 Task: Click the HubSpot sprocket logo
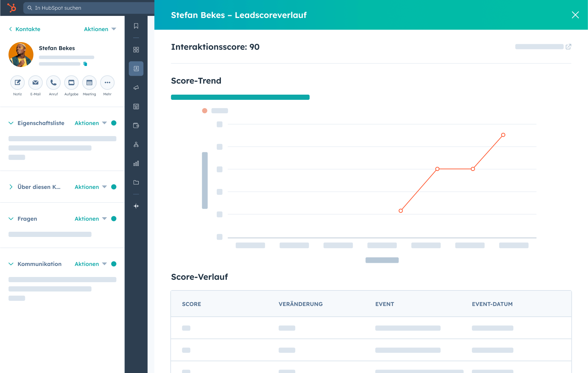pyautogui.click(x=12, y=8)
